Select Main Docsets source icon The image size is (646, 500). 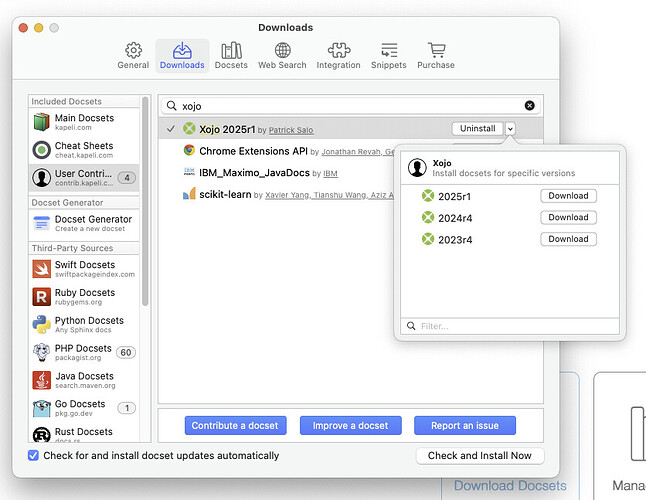click(x=42, y=122)
